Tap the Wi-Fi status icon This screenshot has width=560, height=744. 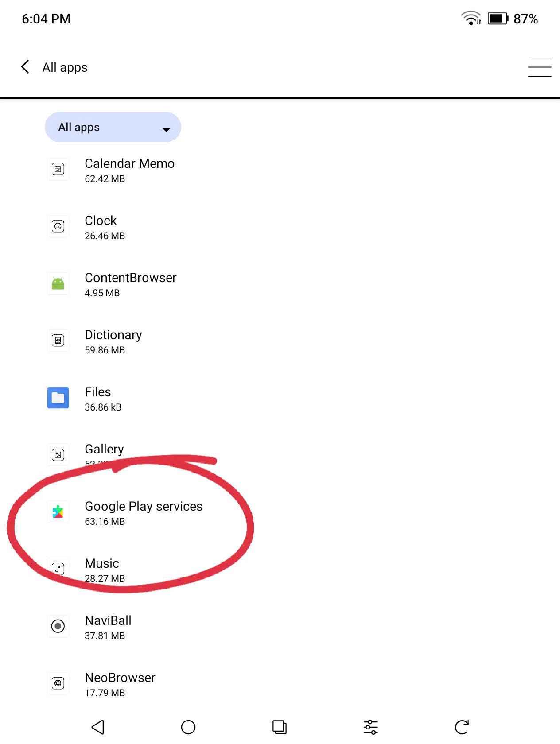[471, 18]
